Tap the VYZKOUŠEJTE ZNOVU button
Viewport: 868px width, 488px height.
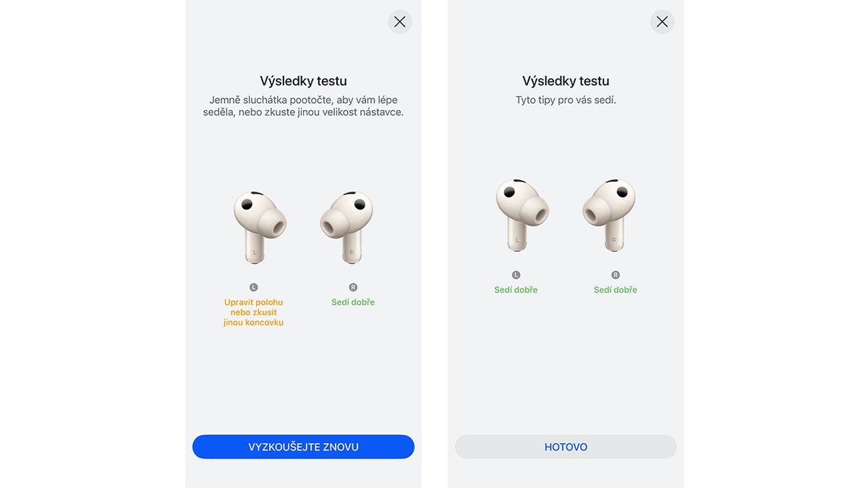click(x=303, y=447)
